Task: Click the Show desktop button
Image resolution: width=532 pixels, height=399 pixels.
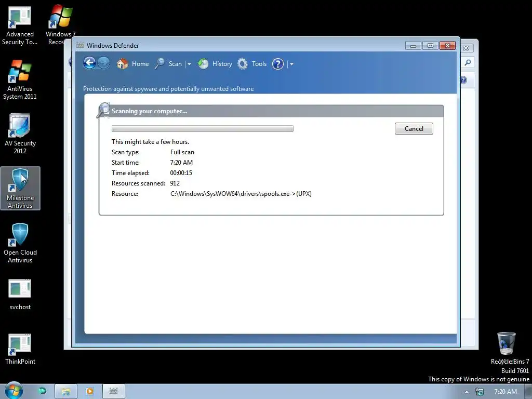Action: (x=528, y=392)
